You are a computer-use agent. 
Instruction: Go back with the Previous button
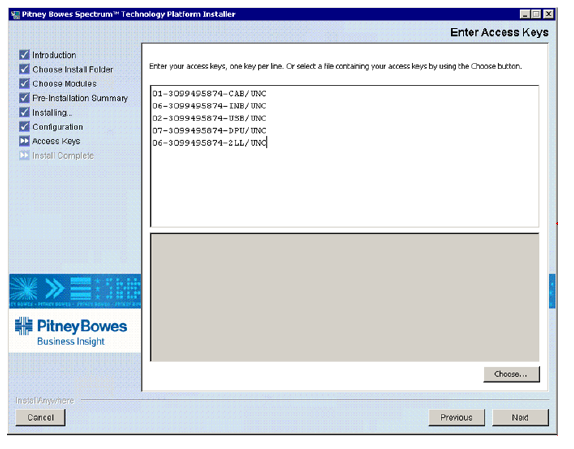coord(456,418)
